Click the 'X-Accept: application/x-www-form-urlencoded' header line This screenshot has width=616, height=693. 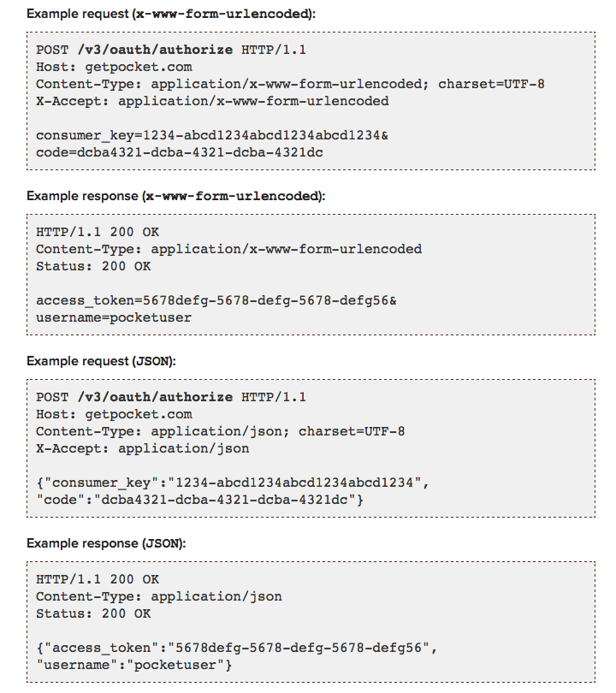point(212,101)
